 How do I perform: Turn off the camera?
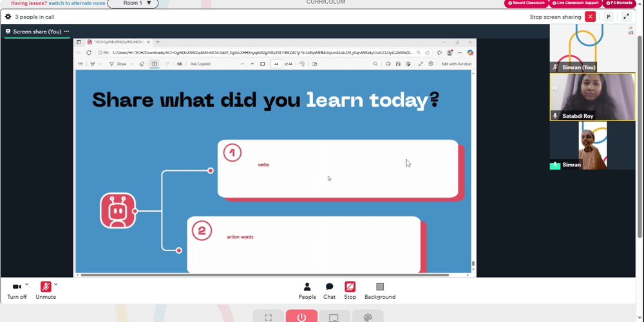pyautogui.click(x=17, y=290)
